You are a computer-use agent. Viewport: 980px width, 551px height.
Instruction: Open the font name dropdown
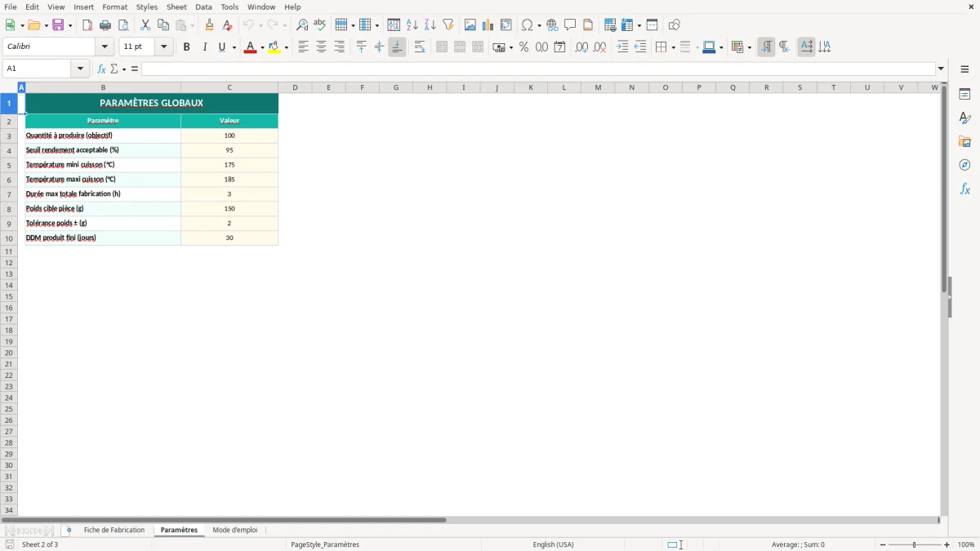coord(105,47)
